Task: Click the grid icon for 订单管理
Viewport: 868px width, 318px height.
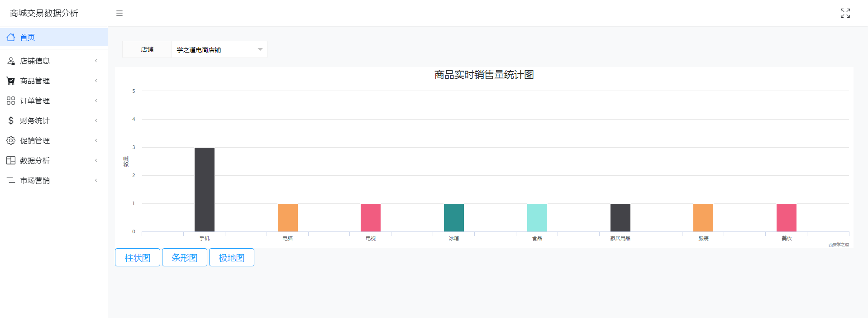Action: [11, 101]
